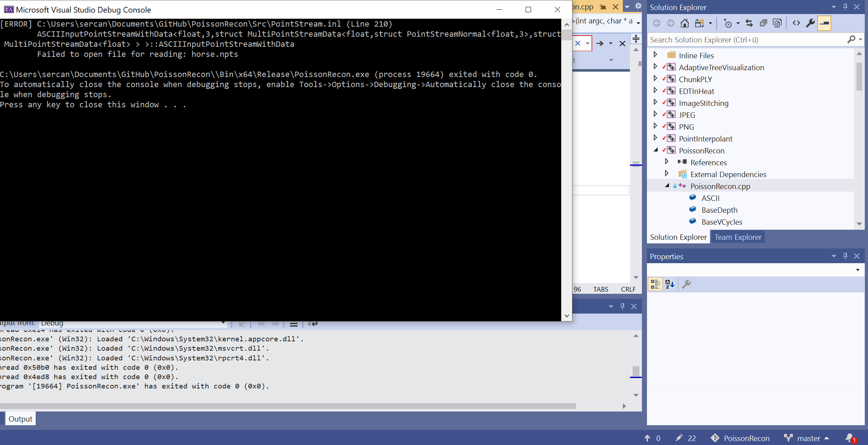Screen dimensions: 868x445
Task: Expand References under PoissonRecon
Action: 667,162
